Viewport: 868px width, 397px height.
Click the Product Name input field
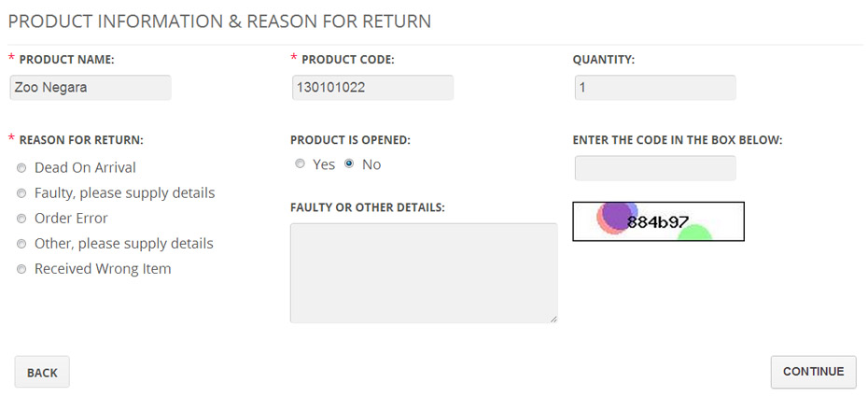91,88
